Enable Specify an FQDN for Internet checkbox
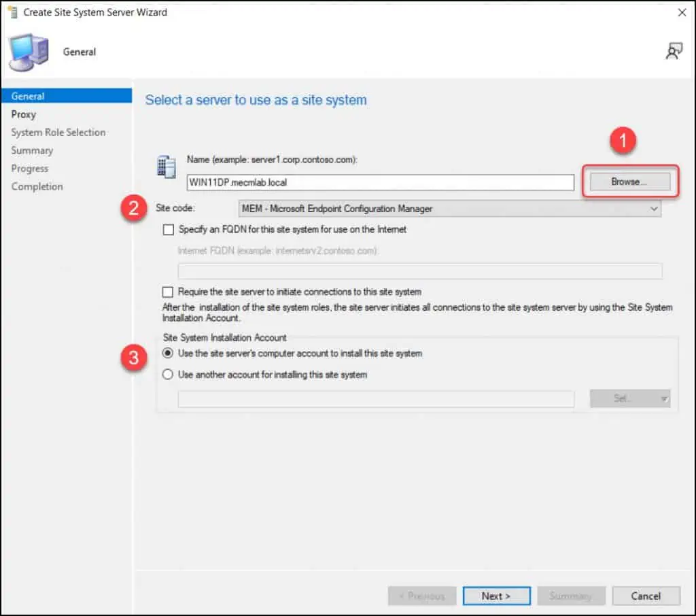Image resolution: width=696 pixels, height=616 pixels. [x=169, y=230]
